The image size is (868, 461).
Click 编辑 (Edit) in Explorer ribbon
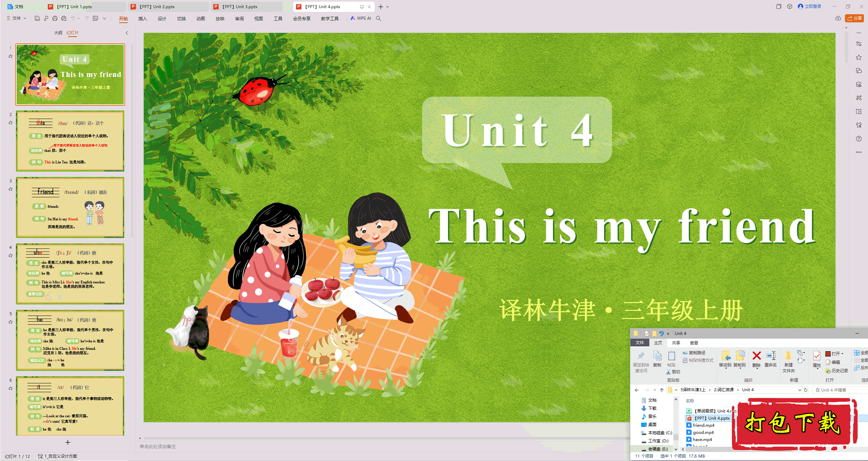(x=833, y=362)
